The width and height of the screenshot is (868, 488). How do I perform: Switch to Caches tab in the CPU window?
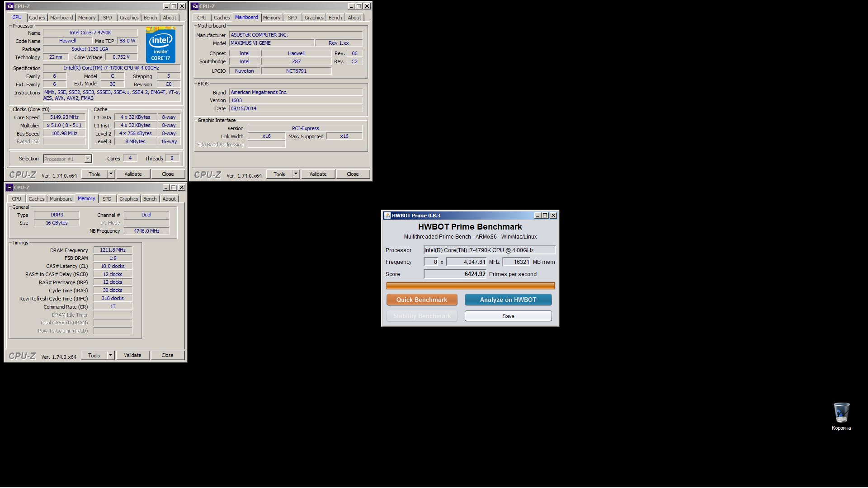coord(37,18)
